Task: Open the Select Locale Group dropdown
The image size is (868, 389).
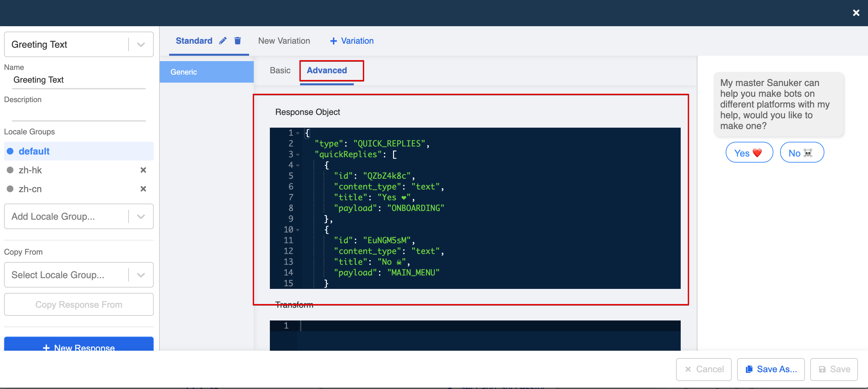Action: tap(79, 275)
